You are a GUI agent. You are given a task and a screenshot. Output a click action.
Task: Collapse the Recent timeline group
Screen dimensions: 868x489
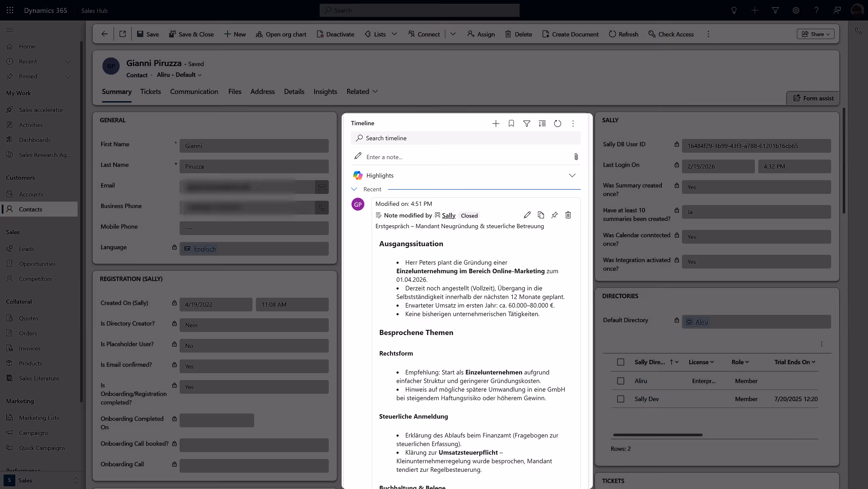coord(354,189)
